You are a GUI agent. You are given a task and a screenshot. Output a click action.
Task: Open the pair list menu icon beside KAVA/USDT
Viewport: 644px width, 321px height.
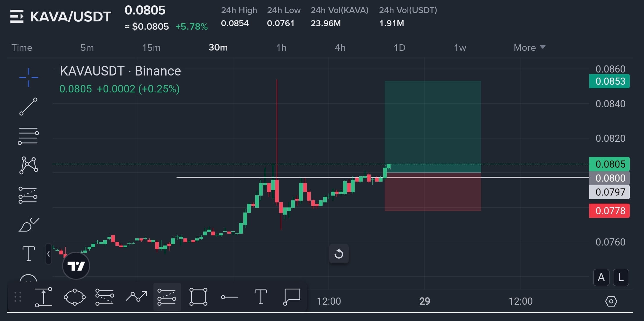(x=17, y=16)
